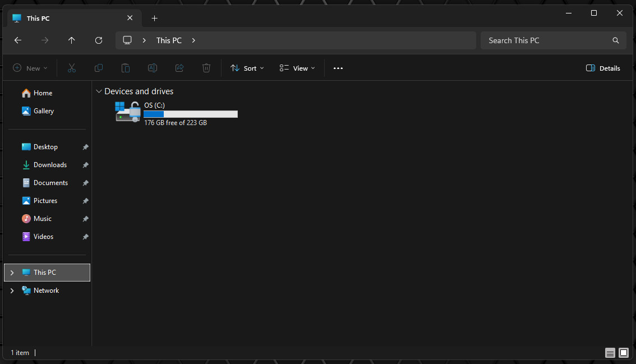
Task: Click the pin icon next to Videos
Action: (86, 237)
